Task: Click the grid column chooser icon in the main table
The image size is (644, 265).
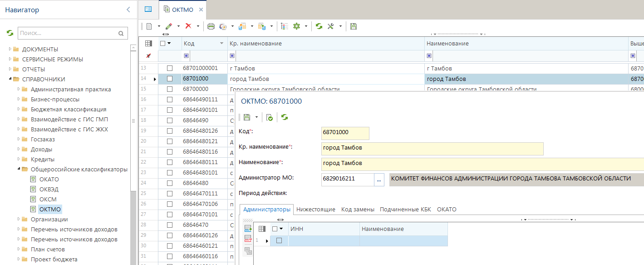Action: coord(148,43)
